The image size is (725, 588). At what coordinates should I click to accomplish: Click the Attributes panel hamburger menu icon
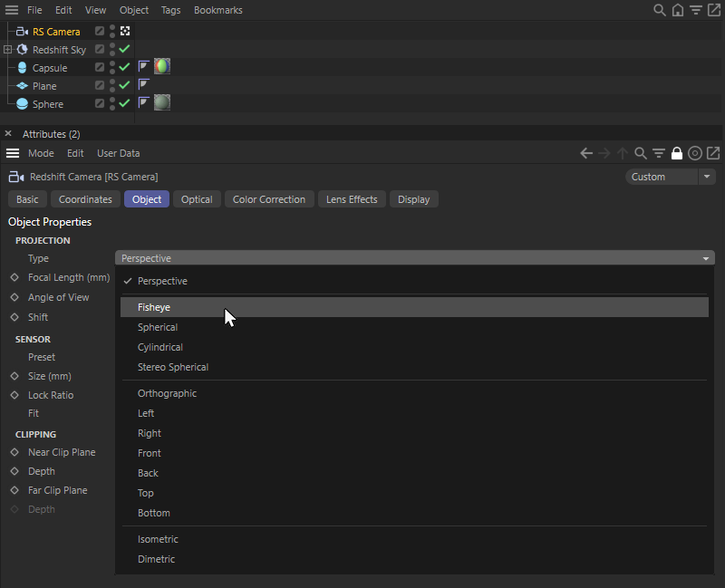(13, 153)
